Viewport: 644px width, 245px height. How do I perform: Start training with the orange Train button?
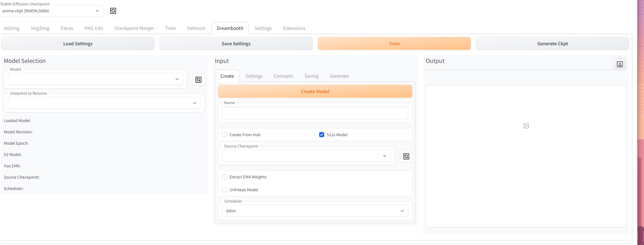[x=394, y=44]
